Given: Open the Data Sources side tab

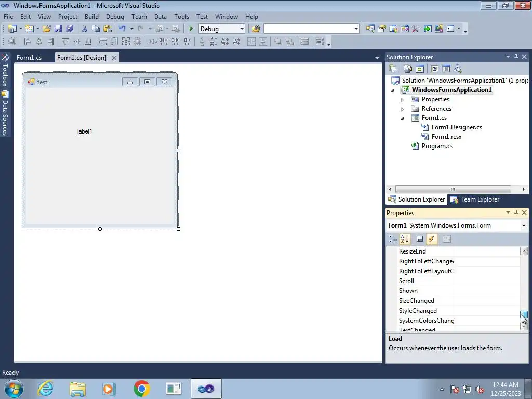Looking at the screenshot, I should point(5,114).
